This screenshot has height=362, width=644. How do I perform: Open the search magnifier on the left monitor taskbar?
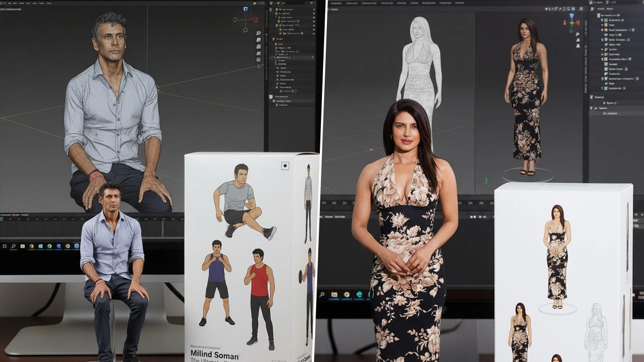[13, 246]
